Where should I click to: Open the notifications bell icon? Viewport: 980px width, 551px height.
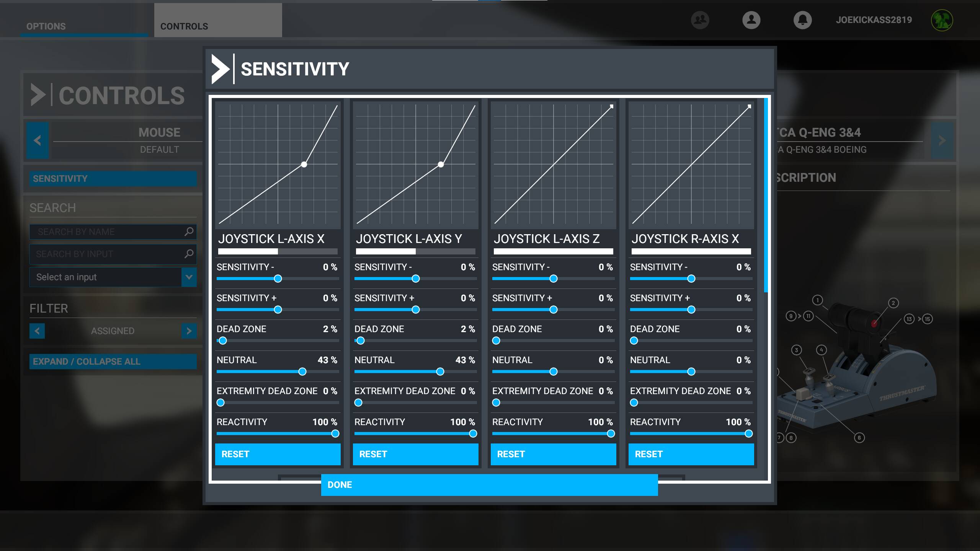pos(802,20)
